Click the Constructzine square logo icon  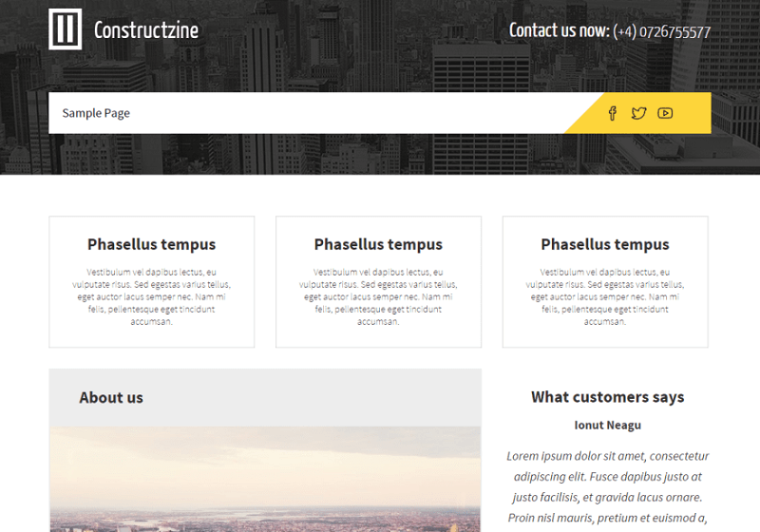click(65, 29)
